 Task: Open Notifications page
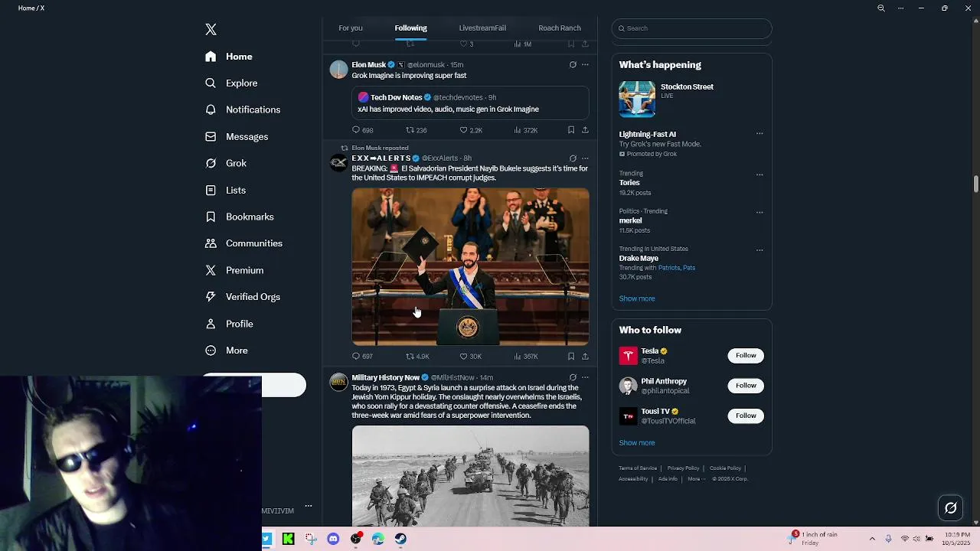tap(243, 109)
